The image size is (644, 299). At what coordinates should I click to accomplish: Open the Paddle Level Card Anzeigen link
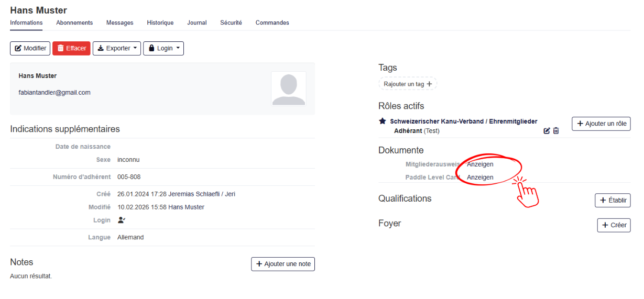click(480, 178)
